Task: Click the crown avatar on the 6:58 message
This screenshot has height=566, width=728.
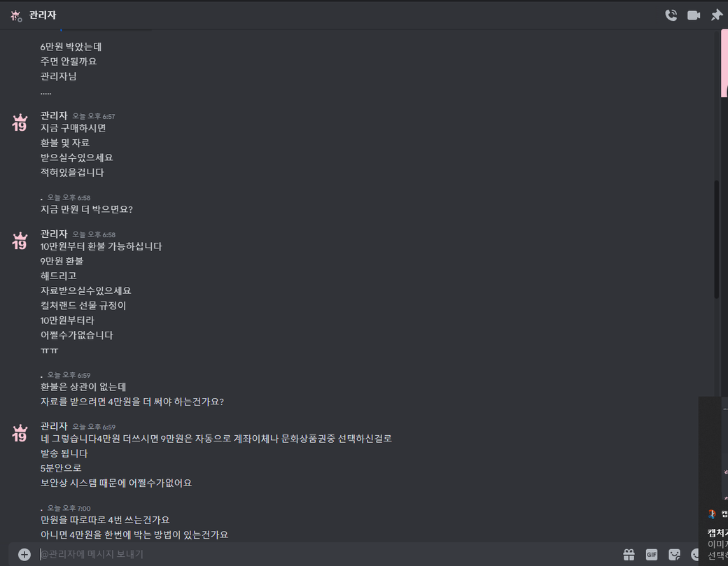Action: coord(20,241)
